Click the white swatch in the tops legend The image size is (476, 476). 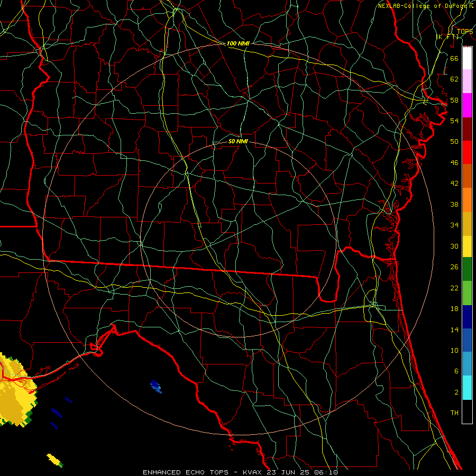[467, 58]
